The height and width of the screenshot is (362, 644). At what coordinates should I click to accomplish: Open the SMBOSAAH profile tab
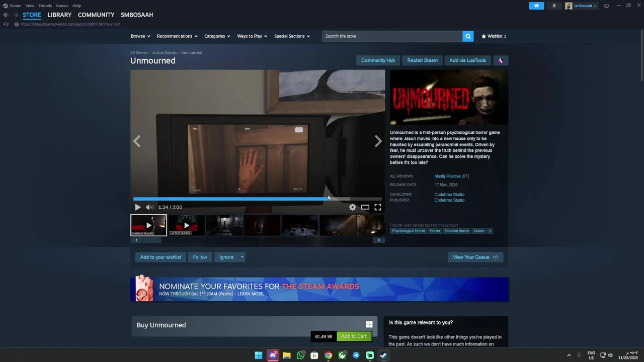click(x=137, y=15)
